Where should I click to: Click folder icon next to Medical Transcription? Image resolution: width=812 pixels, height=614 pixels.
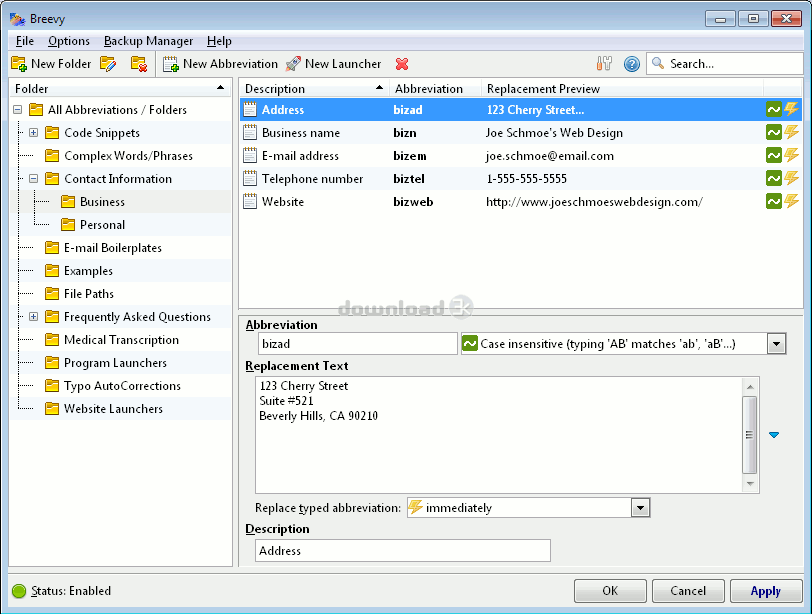click(x=52, y=340)
